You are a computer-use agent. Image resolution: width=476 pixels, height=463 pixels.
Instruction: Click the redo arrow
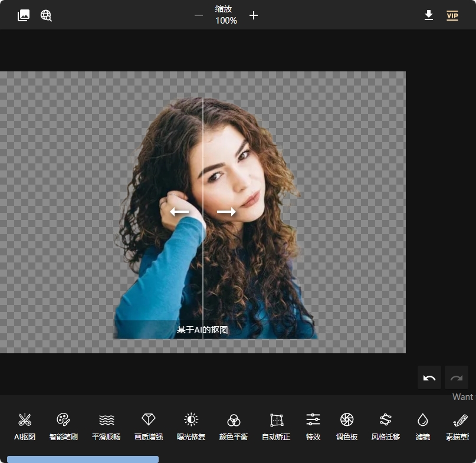pyautogui.click(x=456, y=377)
